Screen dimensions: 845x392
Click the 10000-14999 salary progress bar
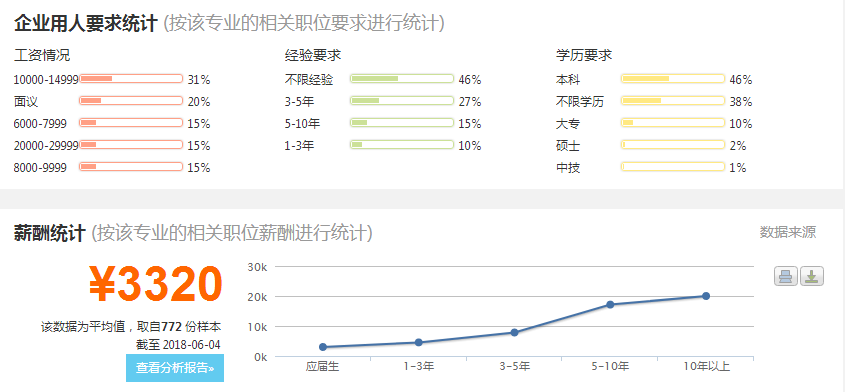131,79
